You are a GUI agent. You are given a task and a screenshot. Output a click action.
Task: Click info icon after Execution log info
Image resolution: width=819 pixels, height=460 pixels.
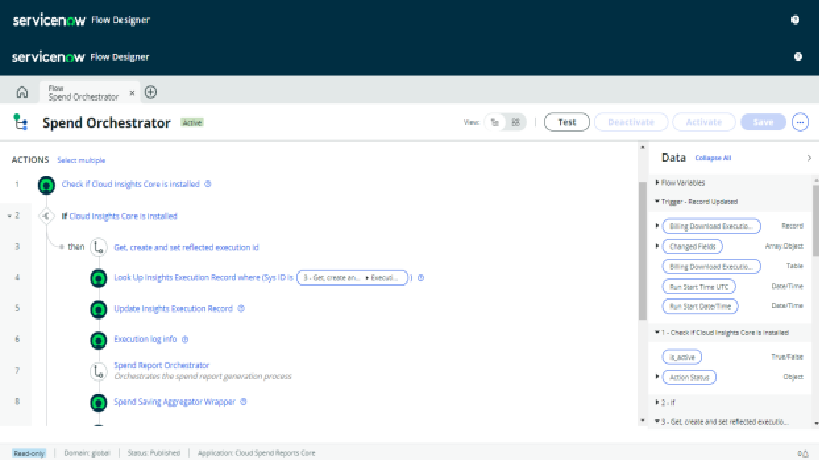pos(185,339)
